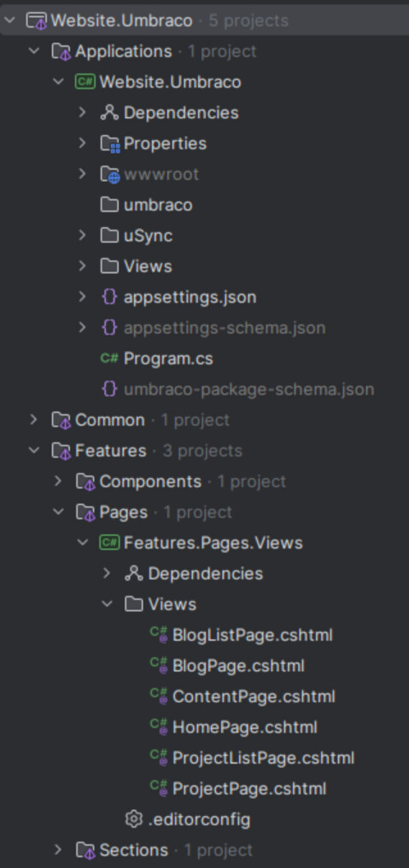
Task: Click the Website.Umbraco solution icon
Action: tap(37, 20)
